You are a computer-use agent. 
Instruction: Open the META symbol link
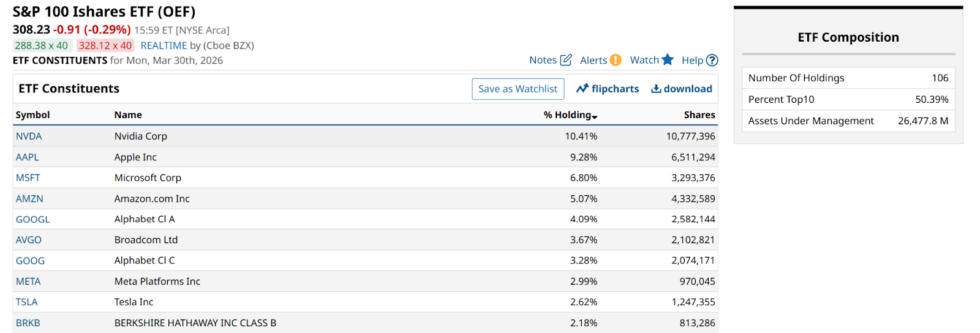pos(28,282)
